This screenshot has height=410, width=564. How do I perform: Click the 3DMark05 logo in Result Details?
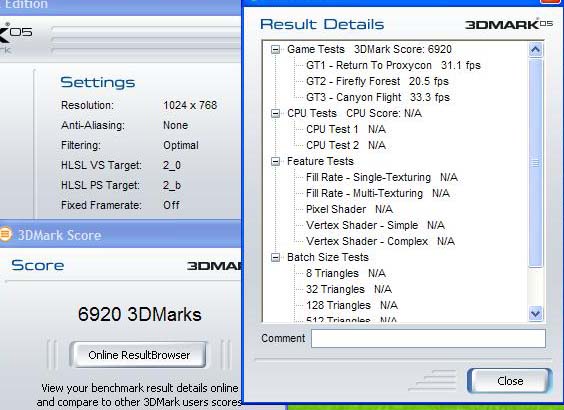point(509,24)
